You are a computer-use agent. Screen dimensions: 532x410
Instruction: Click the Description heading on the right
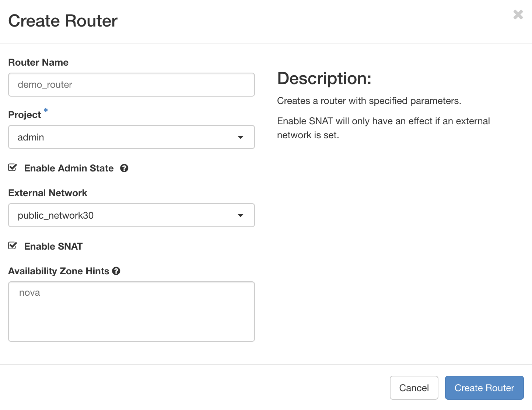tap(324, 78)
